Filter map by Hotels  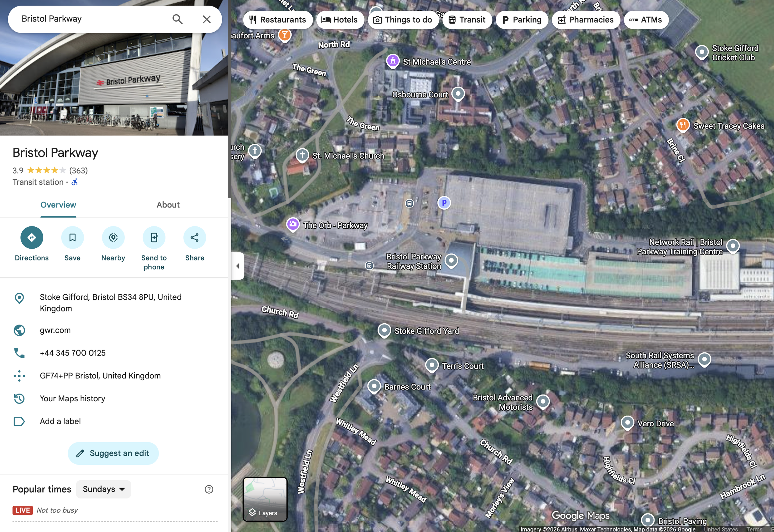(x=340, y=20)
